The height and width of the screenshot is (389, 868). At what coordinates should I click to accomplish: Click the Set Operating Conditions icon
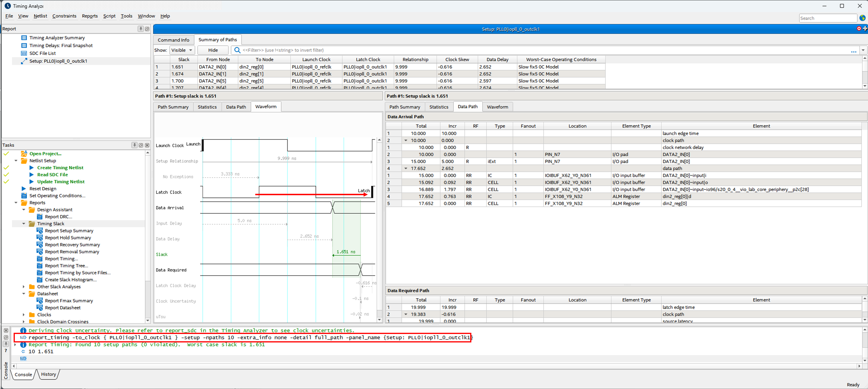tap(24, 196)
